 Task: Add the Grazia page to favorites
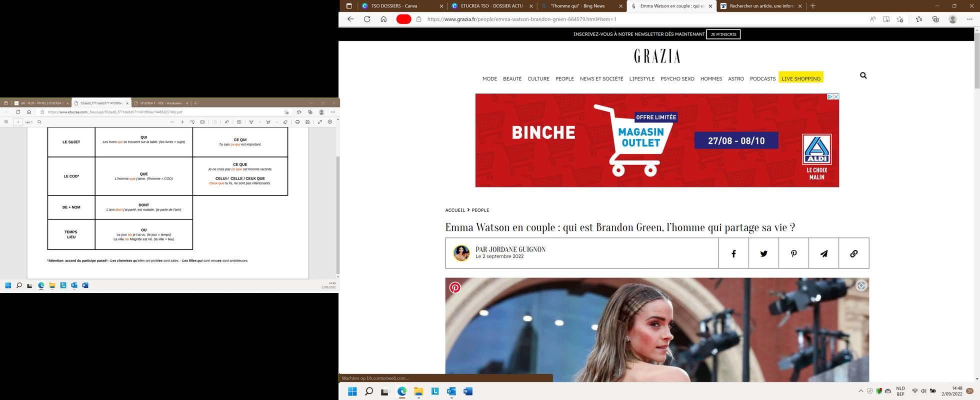(900, 19)
